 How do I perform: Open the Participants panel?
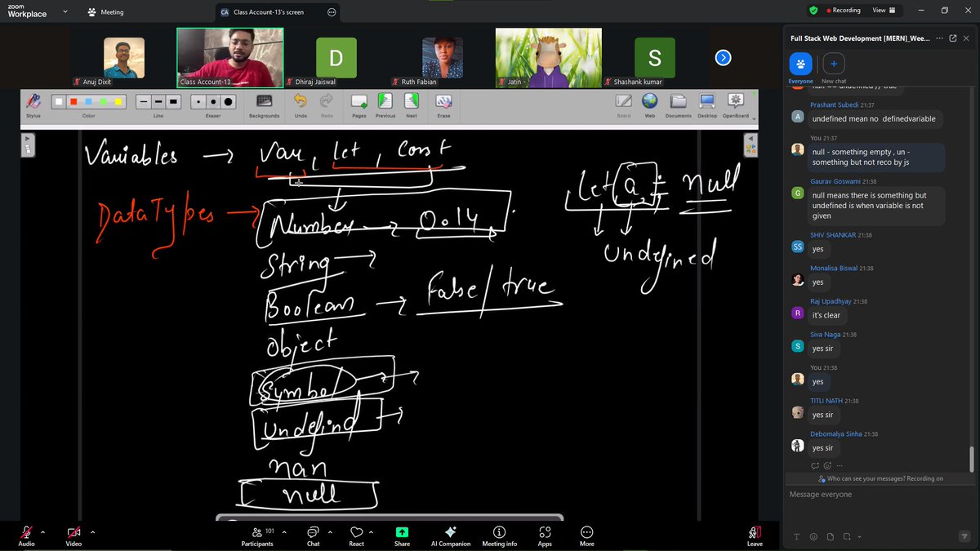click(257, 535)
